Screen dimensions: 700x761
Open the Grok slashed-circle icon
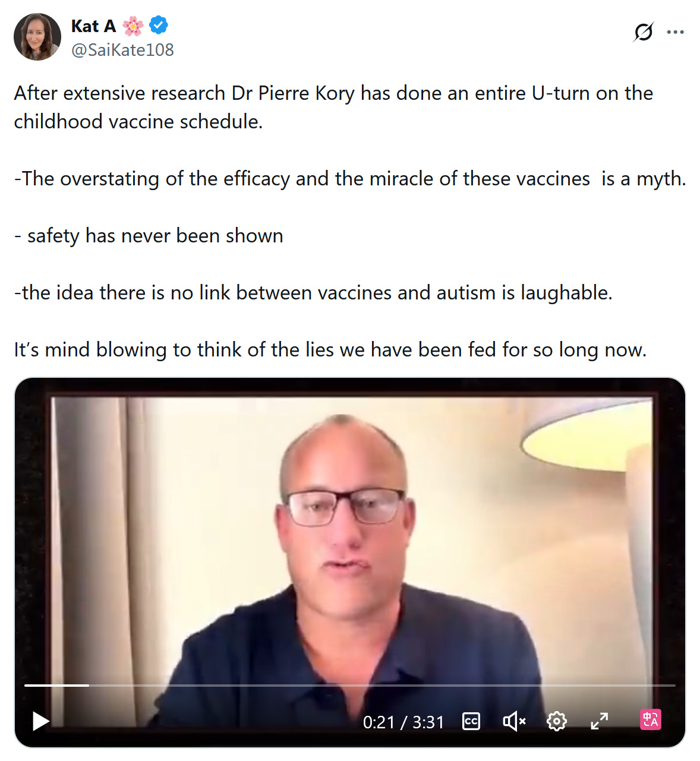click(x=644, y=31)
